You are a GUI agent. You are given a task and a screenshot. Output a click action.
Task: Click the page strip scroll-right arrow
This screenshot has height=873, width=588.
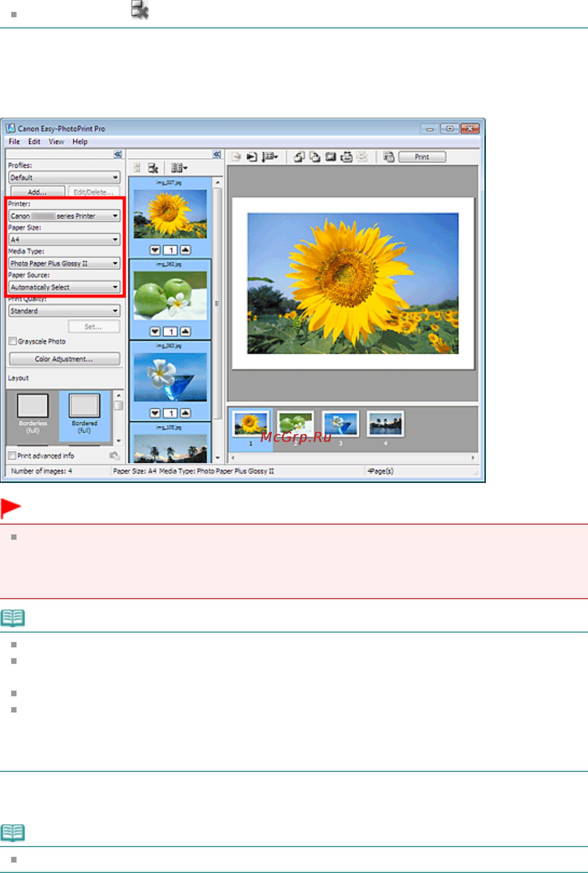[473, 458]
